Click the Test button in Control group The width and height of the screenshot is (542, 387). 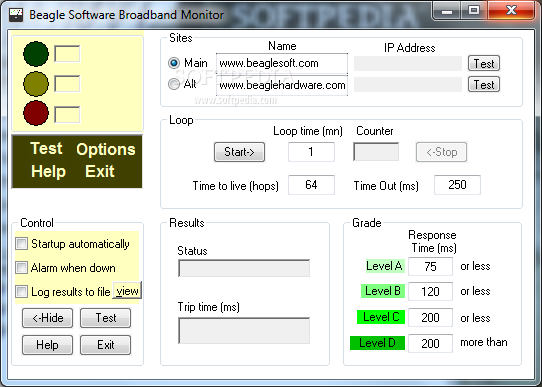105,318
